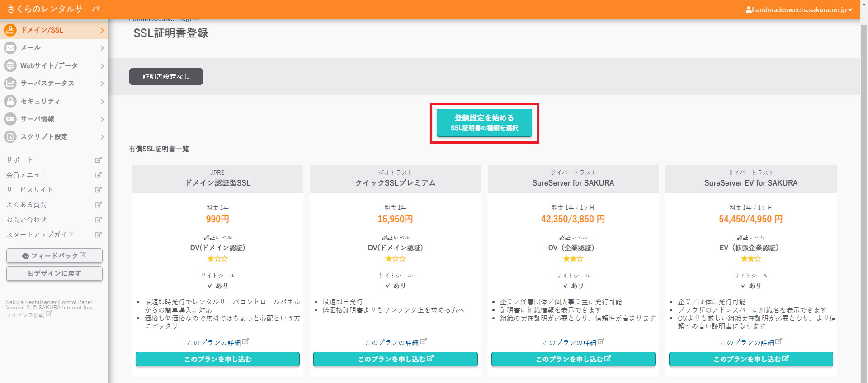Click external link icon beside お問い合わせ
The height and width of the screenshot is (383, 868).
(x=98, y=220)
